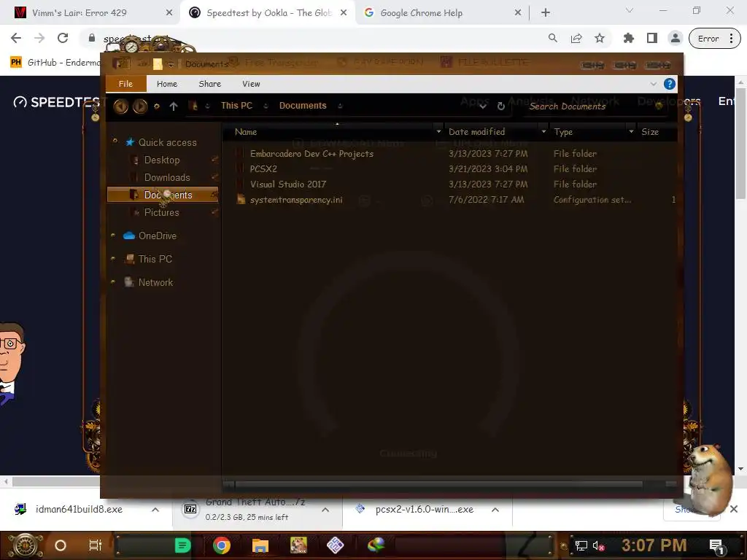747x560 pixels.
Task: Open the Date modified column filter dropdown
Action: click(x=543, y=131)
